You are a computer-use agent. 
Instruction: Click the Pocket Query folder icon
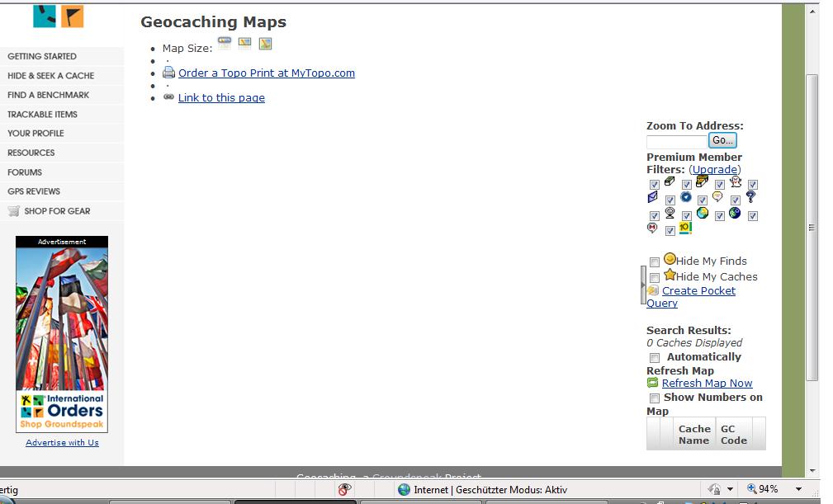[x=653, y=290]
